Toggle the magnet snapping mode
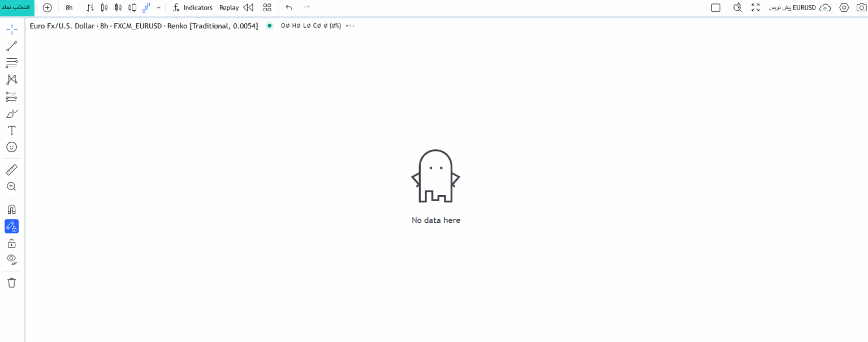This screenshot has height=342, width=868. pyautogui.click(x=11, y=209)
